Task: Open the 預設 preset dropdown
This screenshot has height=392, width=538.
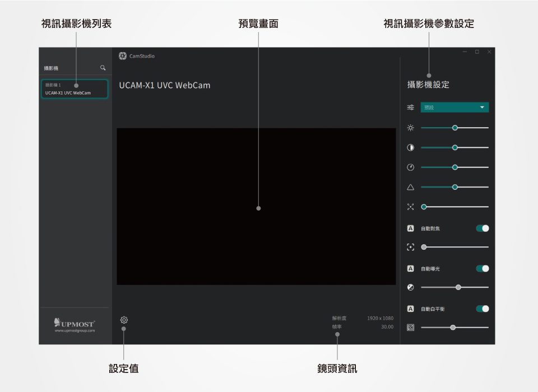Action: pos(454,108)
